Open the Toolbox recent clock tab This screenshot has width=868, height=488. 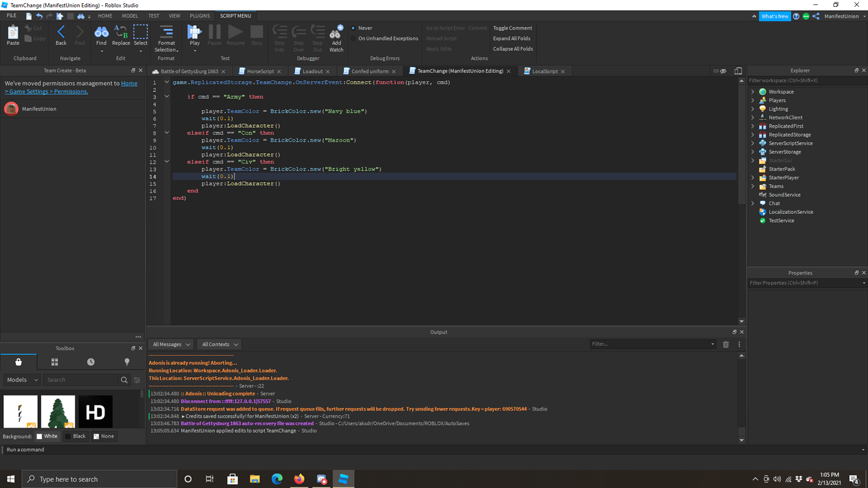click(91, 362)
